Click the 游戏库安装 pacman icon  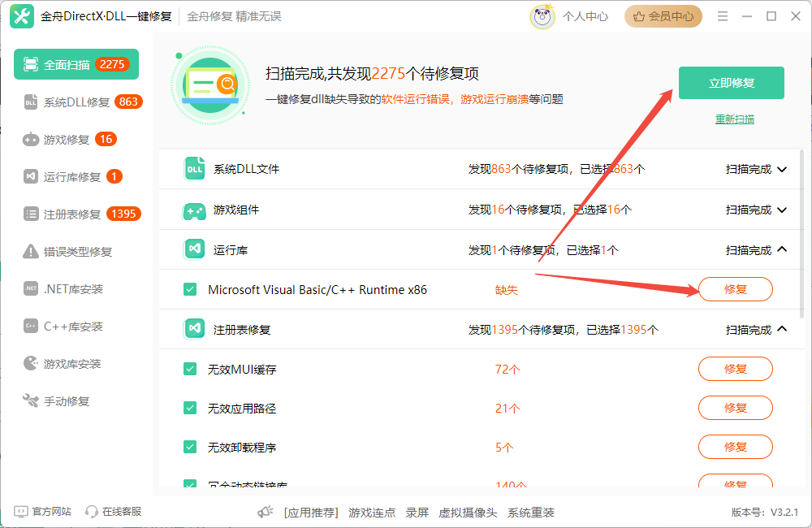pyautogui.click(x=31, y=363)
